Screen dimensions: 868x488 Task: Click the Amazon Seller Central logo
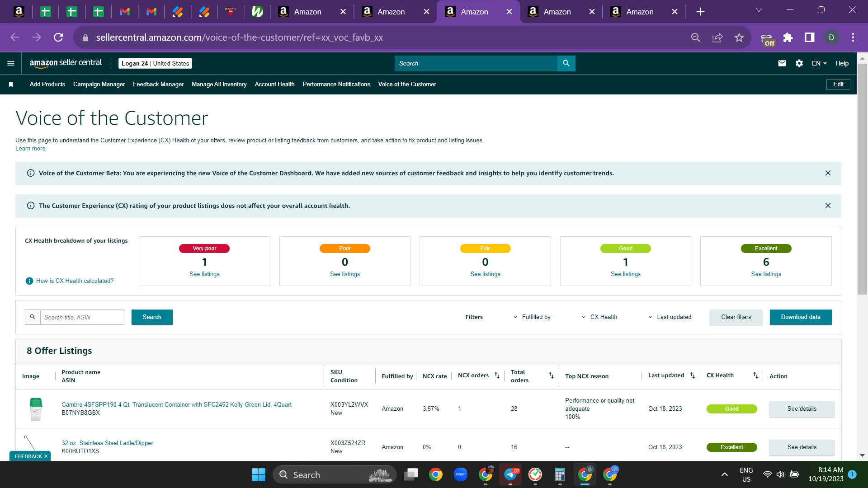click(x=66, y=63)
